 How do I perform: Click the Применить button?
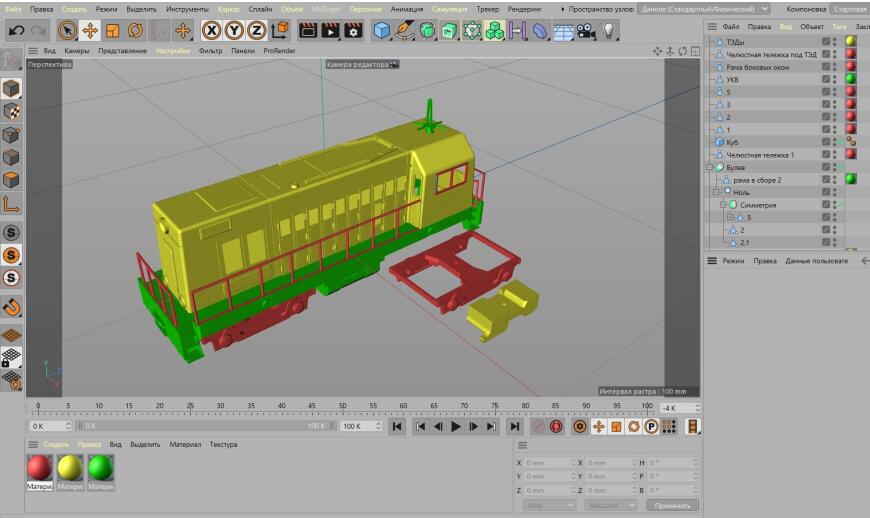tap(671, 505)
